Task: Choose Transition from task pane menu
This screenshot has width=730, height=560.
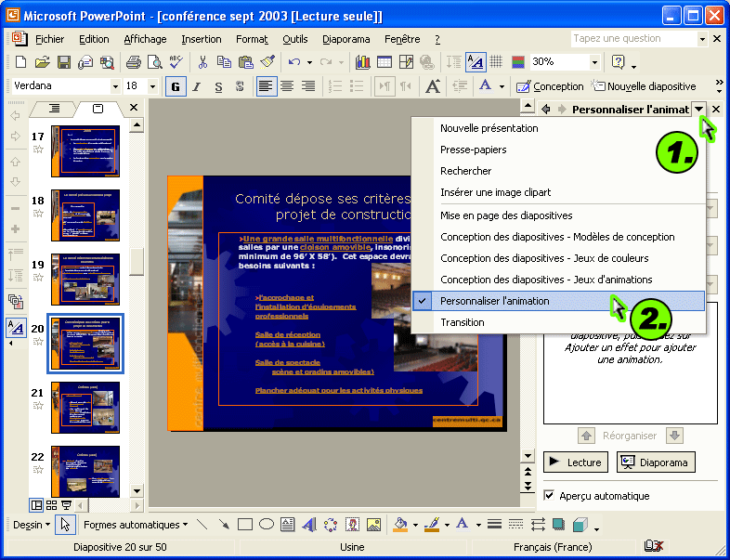Action: pyautogui.click(x=463, y=322)
